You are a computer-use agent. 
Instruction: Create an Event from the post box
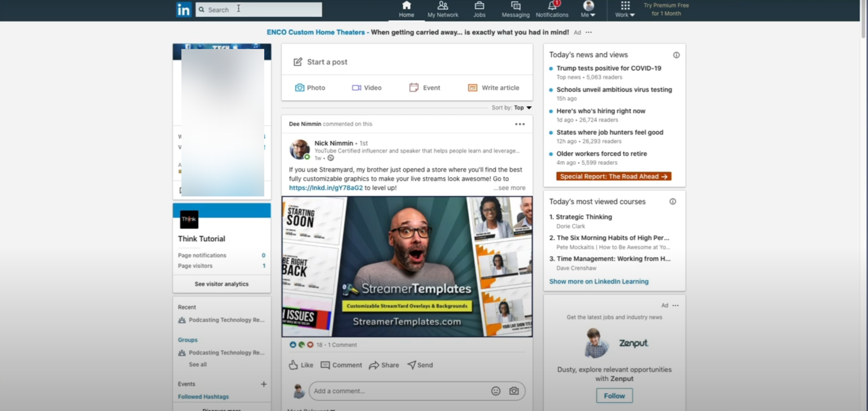425,88
